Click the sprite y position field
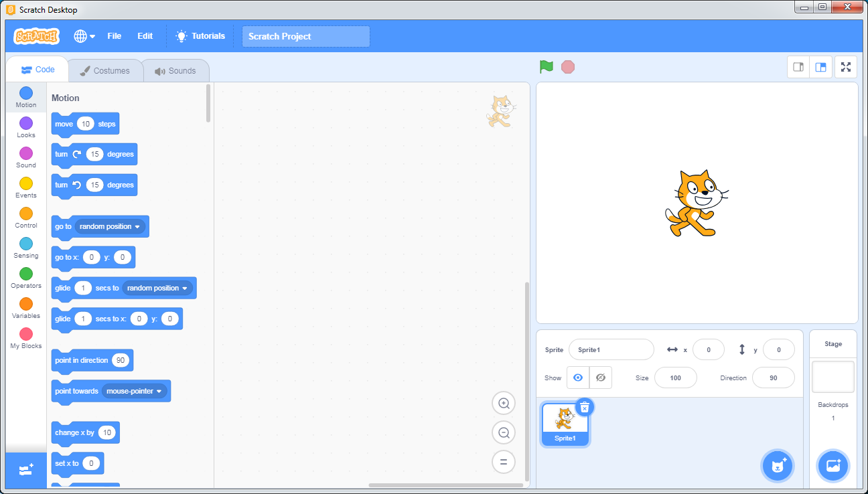This screenshot has width=868, height=494. pos(779,349)
